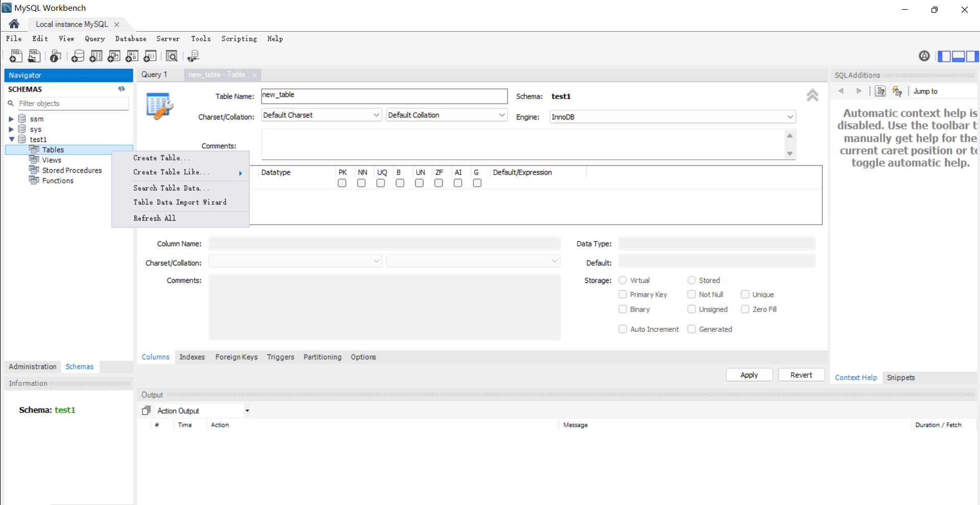This screenshot has width=980, height=505.
Task: Collapse the table header with double-chevron icon
Action: pyautogui.click(x=812, y=95)
